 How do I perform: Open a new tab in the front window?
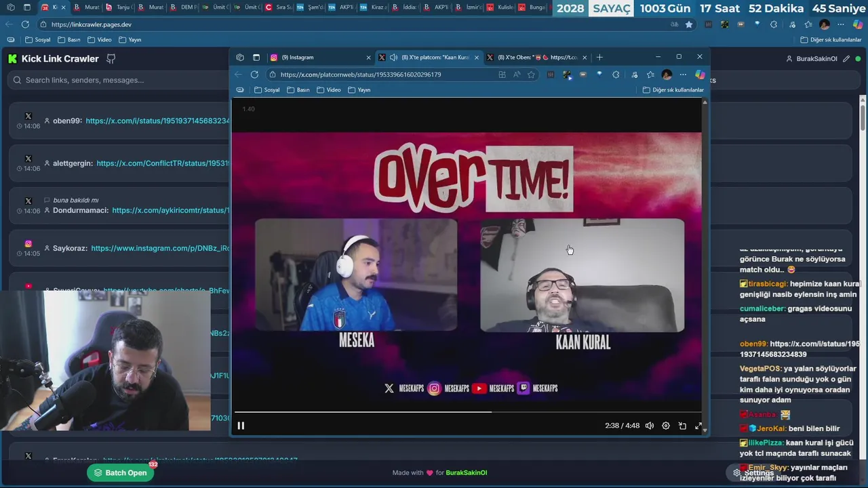click(x=599, y=58)
